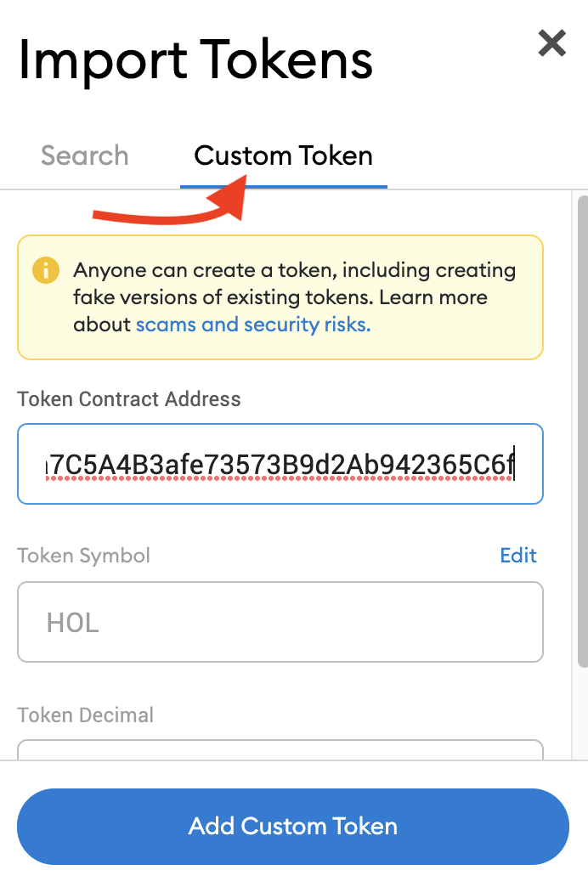Viewport: 588px width, 887px height.
Task: Click Edit next to Token Symbol
Action: pos(518,556)
